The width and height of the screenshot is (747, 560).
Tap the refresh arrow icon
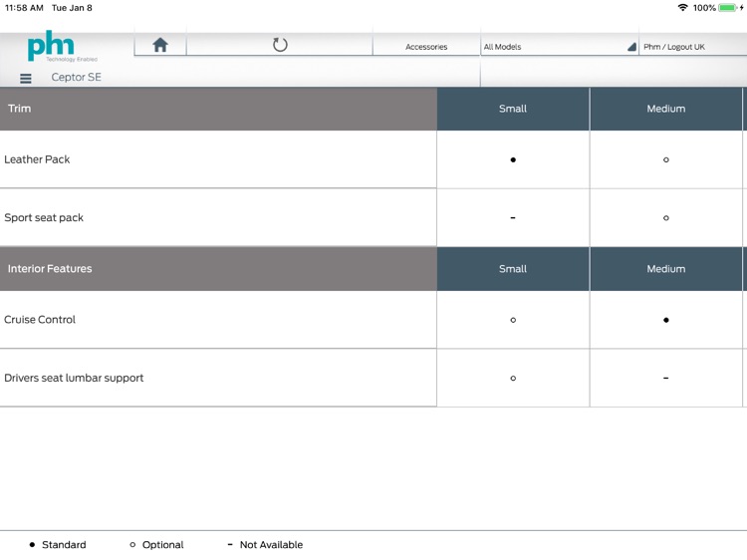click(280, 45)
